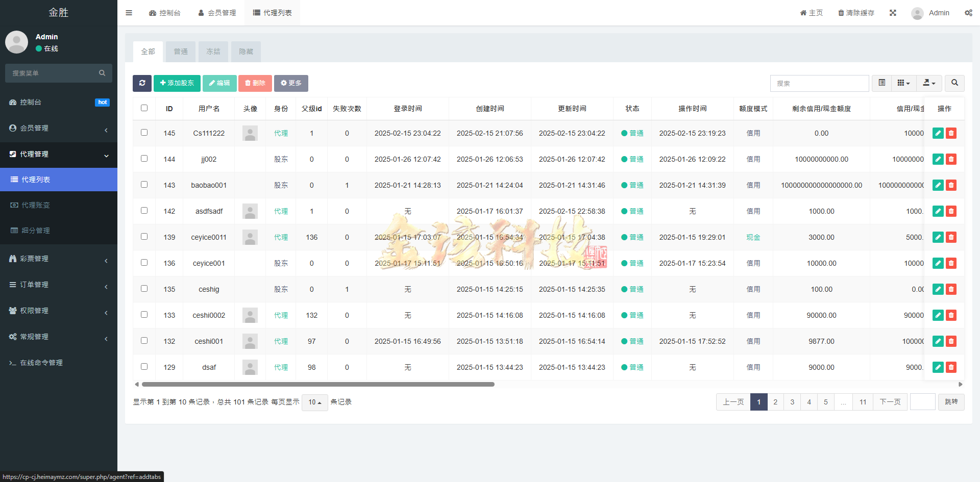This screenshot has height=482, width=980.
Task: Toggle table card view icon
Action: click(x=881, y=83)
